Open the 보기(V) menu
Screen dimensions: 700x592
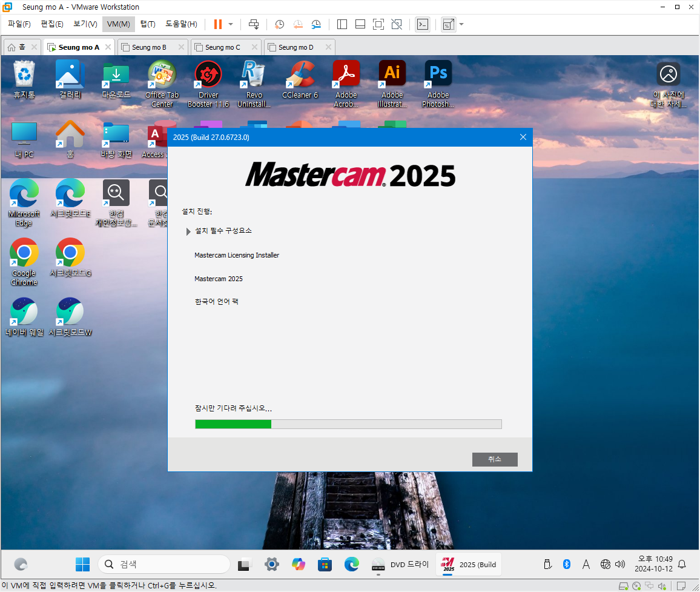85,24
